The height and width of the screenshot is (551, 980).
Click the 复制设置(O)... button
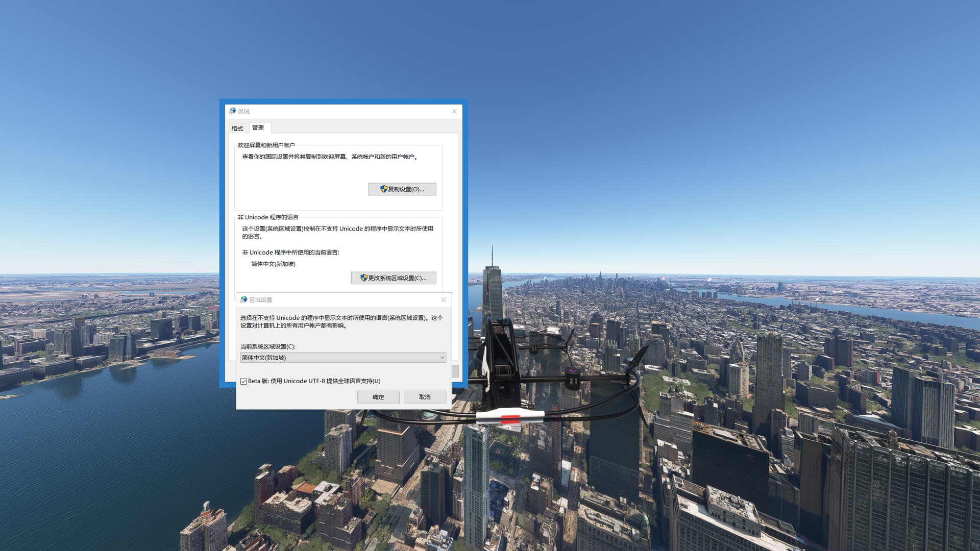pyautogui.click(x=402, y=189)
